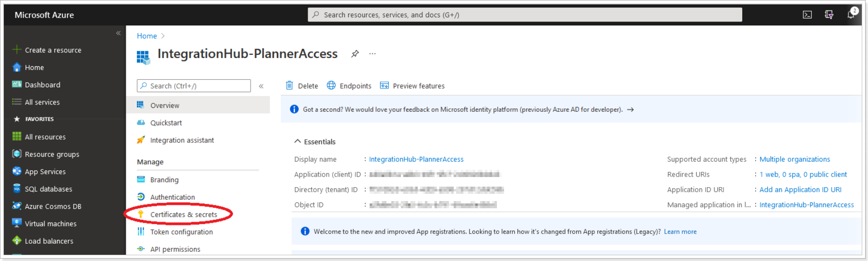Click API permissions icon
868x261 pixels.
pos(141,249)
